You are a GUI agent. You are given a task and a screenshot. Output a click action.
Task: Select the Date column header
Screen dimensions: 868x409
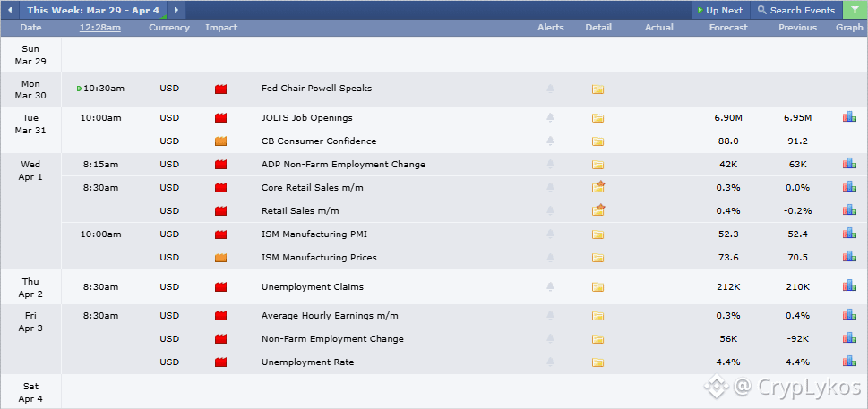[x=31, y=28]
